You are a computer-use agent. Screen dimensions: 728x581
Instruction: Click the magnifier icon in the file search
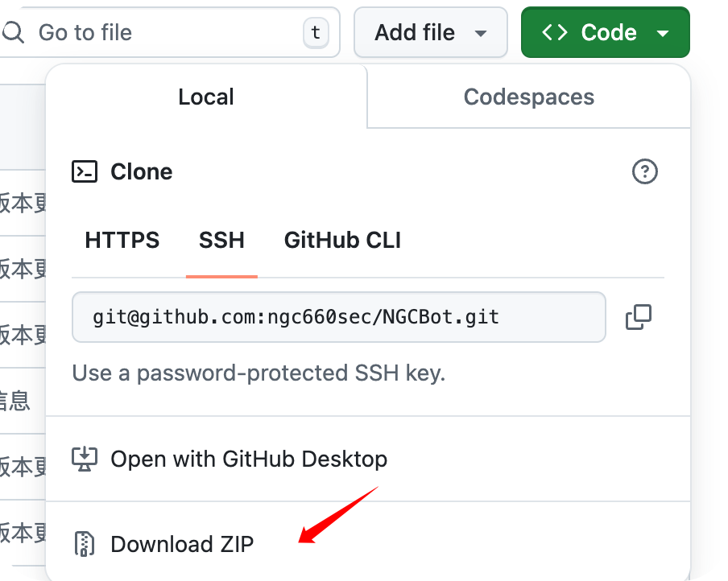click(x=13, y=32)
